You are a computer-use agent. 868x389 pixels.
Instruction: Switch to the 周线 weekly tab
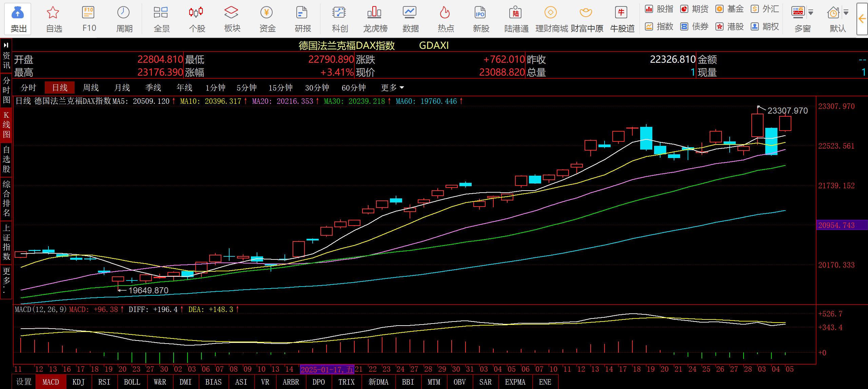tap(91, 88)
